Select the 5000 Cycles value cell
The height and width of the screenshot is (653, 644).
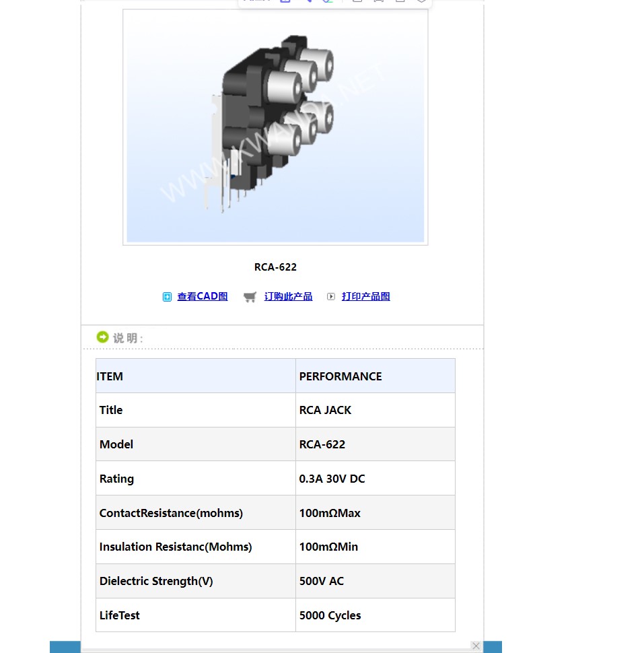[375, 615]
